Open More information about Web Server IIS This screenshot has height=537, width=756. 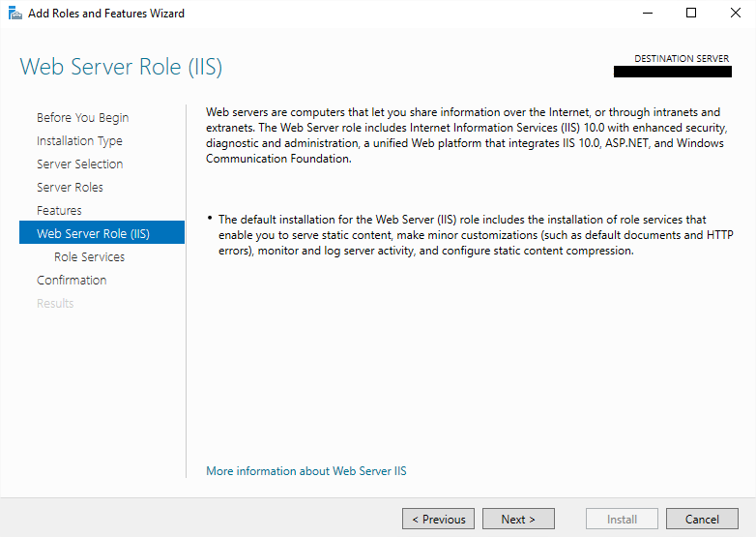(306, 471)
